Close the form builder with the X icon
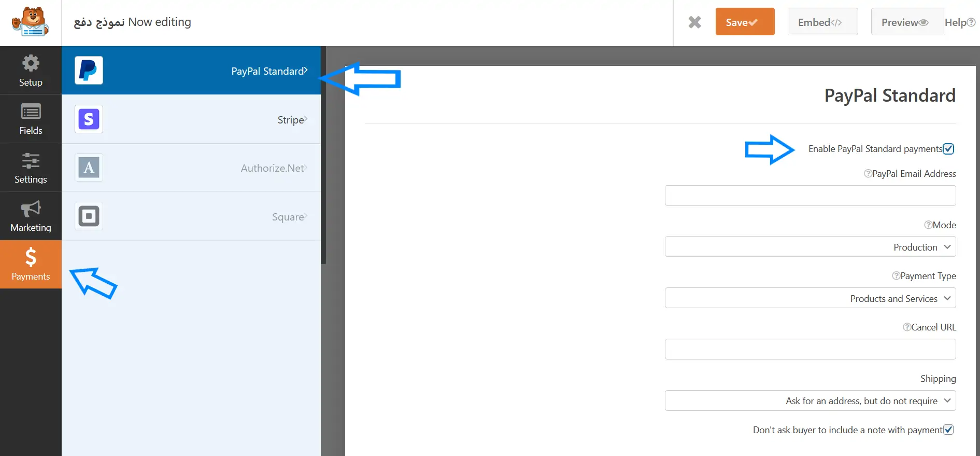The image size is (980, 456). pos(694,22)
